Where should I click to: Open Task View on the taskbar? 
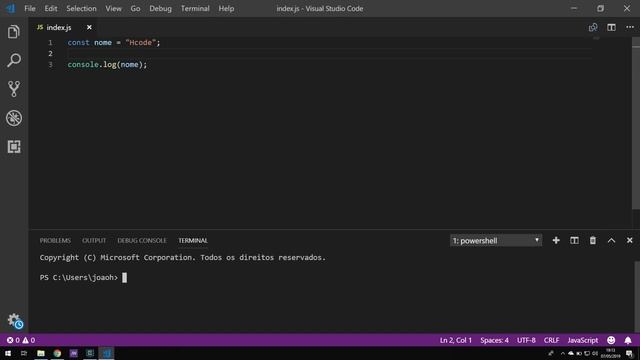(24, 353)
